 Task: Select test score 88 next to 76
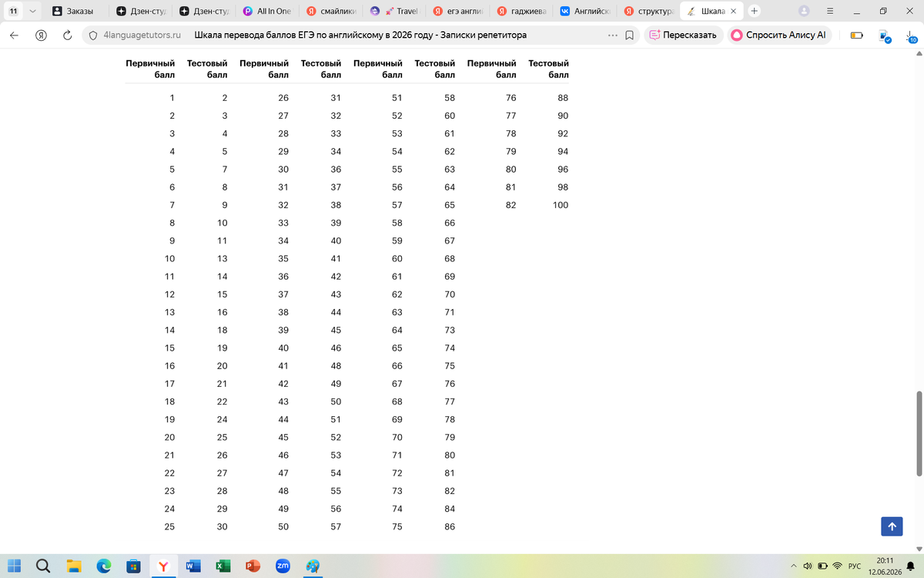click(563, 98)
